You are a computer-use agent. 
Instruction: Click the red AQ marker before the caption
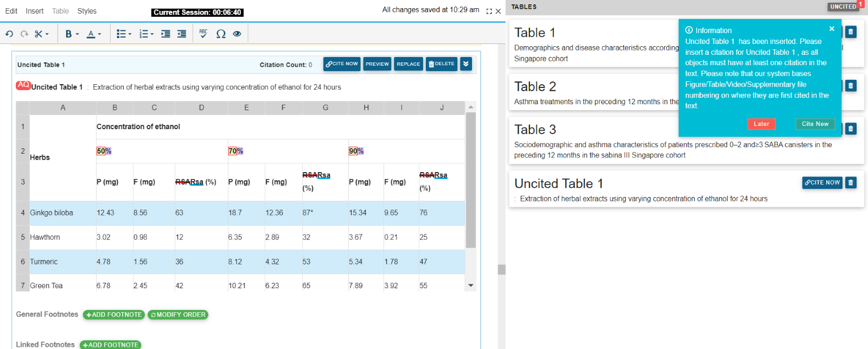[23, 85]
